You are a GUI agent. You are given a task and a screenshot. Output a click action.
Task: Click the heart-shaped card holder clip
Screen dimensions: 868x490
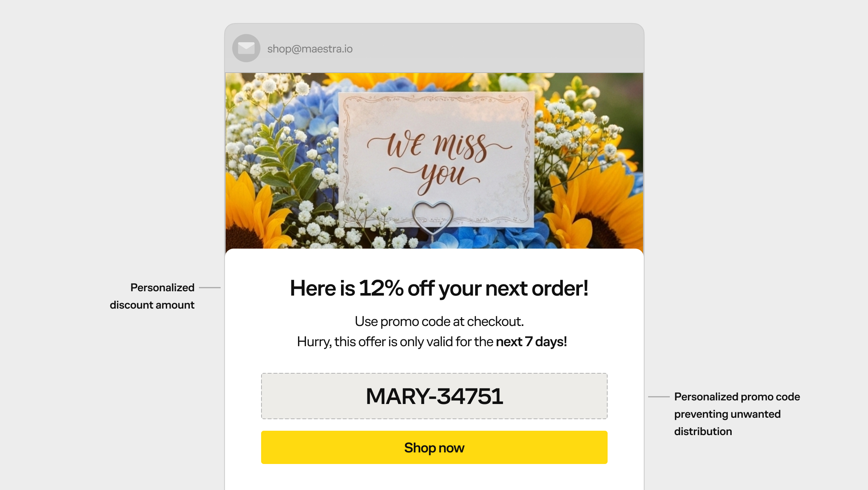433,217
